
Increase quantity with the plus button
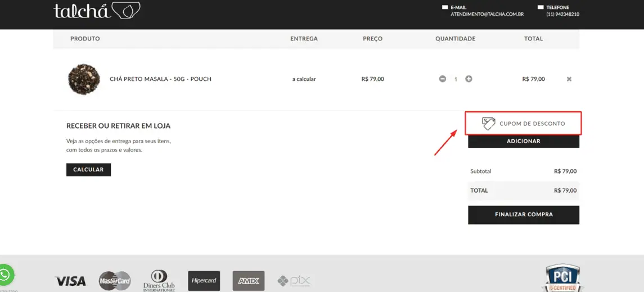click(469, 79)
